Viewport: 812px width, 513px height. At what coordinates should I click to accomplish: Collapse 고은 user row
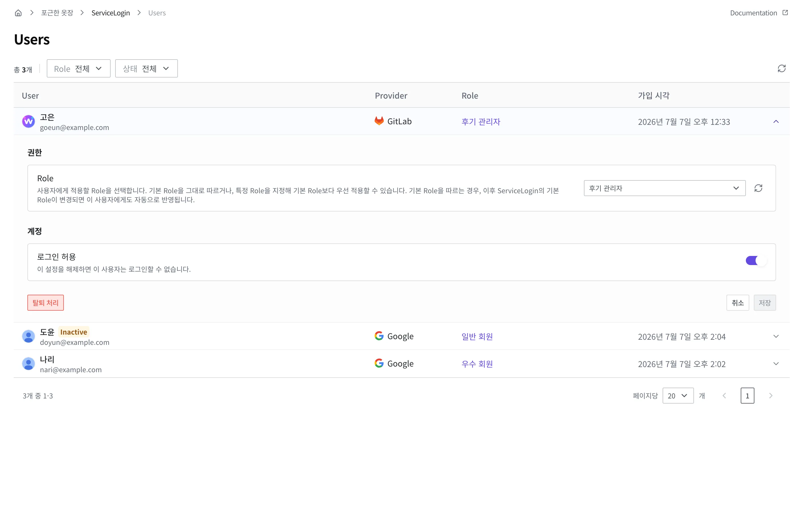tap(776, 121)
